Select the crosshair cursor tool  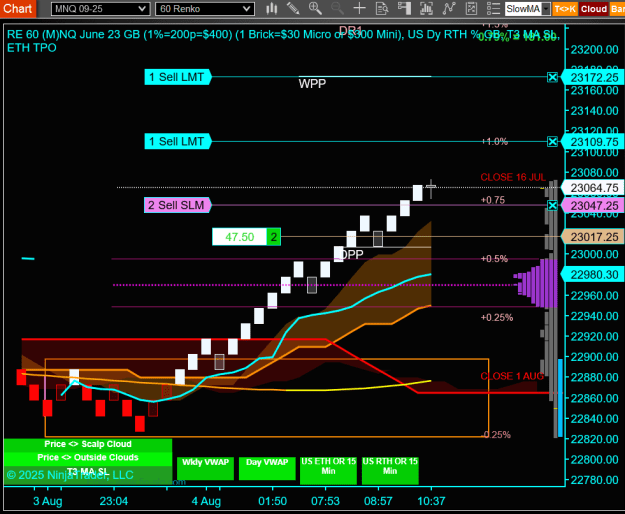(x=360, y=8)
